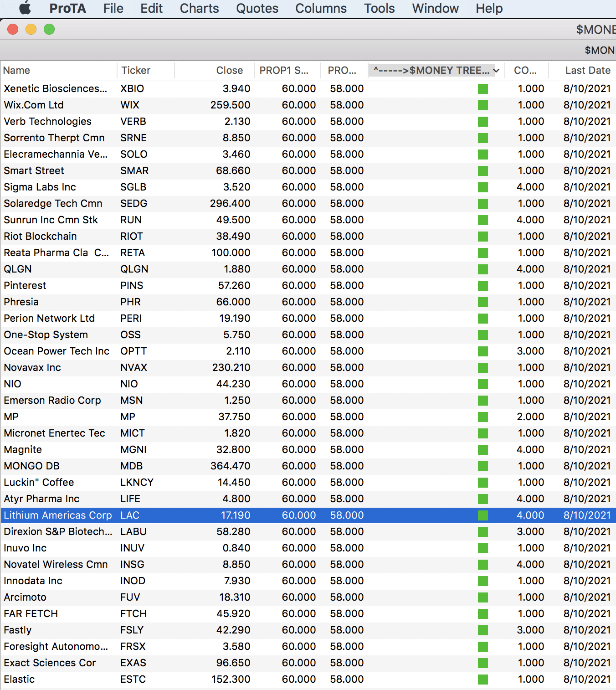Select the Foresight Autonomo... name cell
Viewport: 616px width, 690px height.
56,646
